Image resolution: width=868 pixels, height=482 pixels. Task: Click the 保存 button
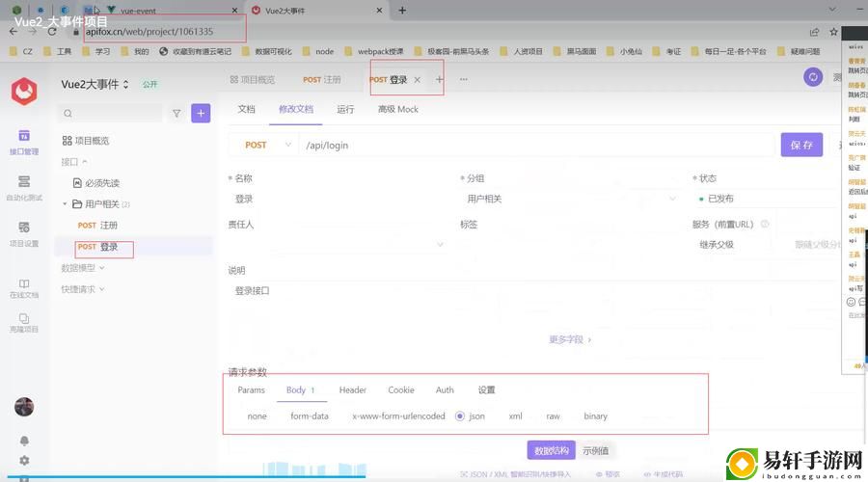pyautogui.click(x=801, y=145)
